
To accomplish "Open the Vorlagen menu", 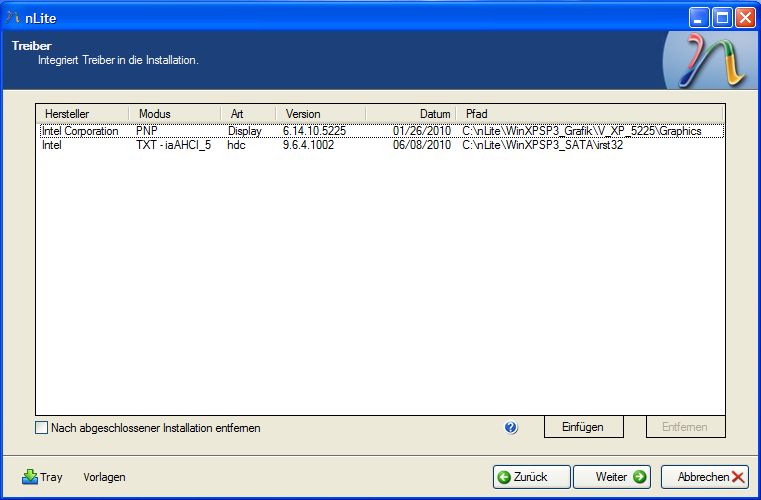I will point(104,477).
